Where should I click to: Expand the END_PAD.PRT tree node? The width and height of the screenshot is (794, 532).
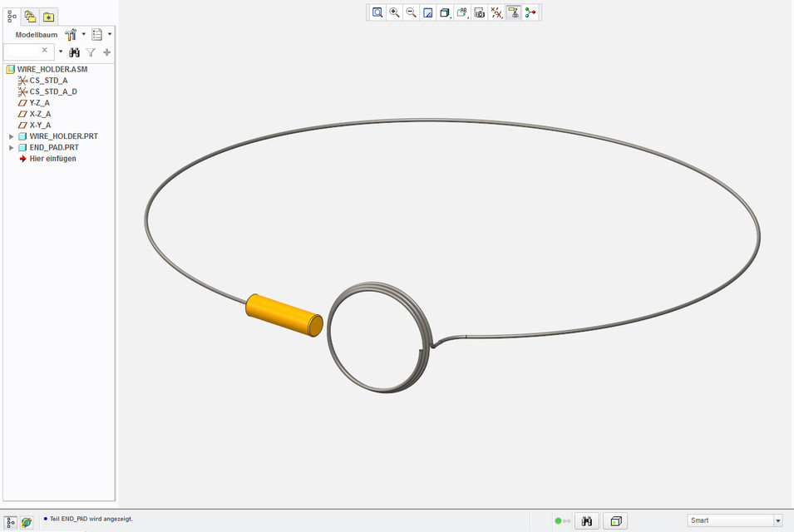point(12,147)
